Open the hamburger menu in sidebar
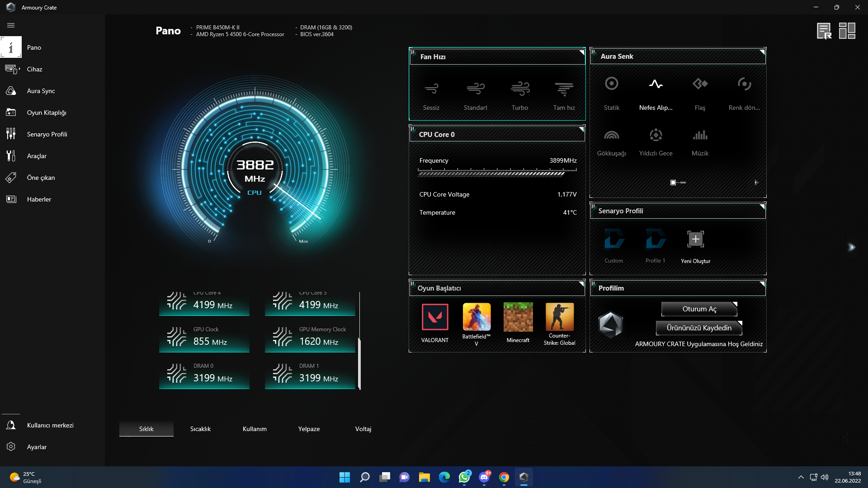This screenshot has height=488, width=868. [x=11, y=25]
